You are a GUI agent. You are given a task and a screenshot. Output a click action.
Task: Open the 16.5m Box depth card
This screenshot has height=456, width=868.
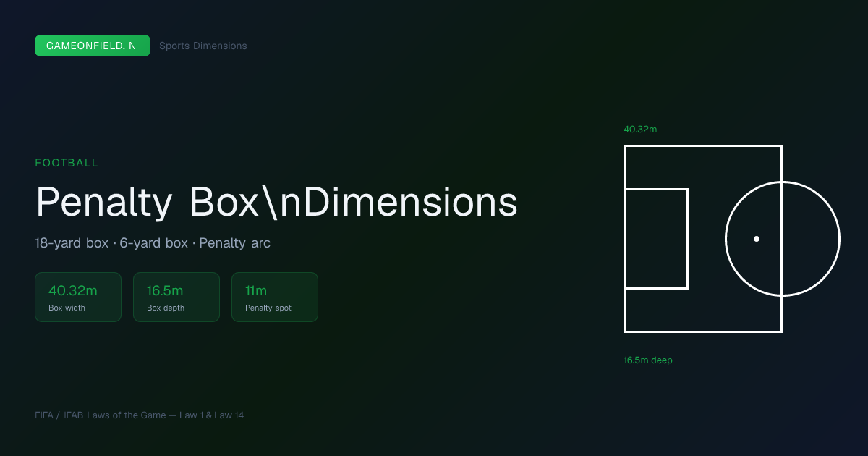click(x=176, y=297)
